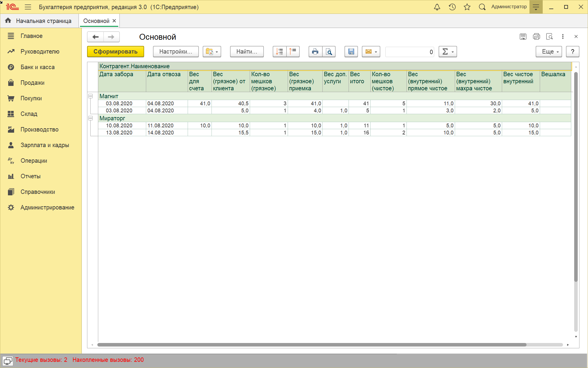Open the send by email dropdown
588x368 pixels.
click(371, 52)
